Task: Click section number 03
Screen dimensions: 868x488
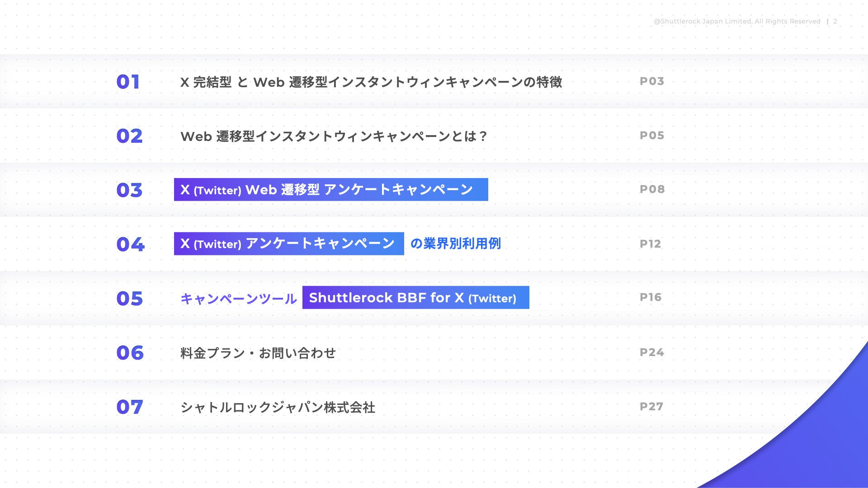Action: coord(129,190)
